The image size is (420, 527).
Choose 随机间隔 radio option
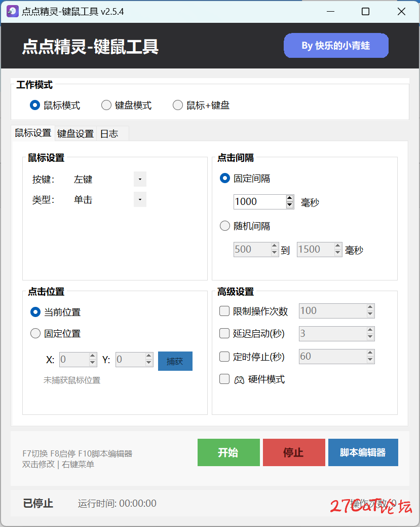point(225,226)
